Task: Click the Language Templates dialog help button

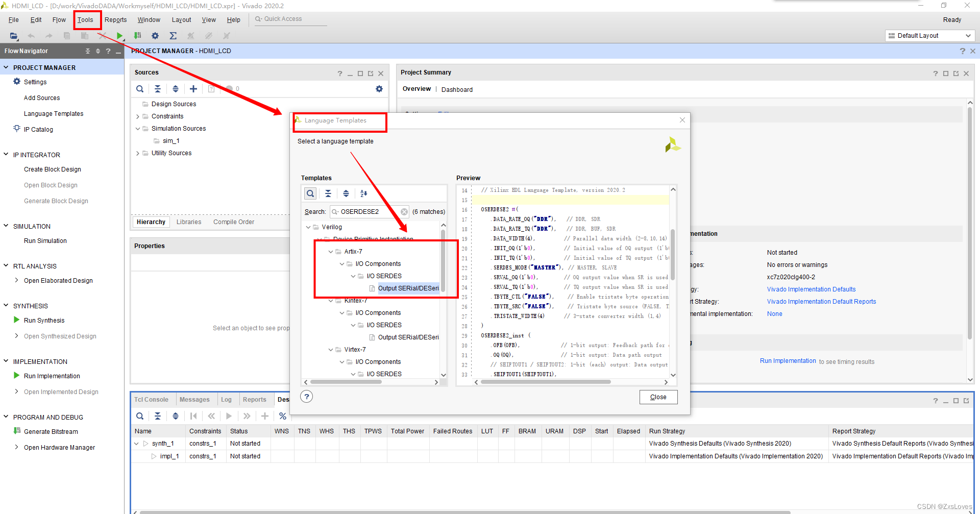Action: 306,397
